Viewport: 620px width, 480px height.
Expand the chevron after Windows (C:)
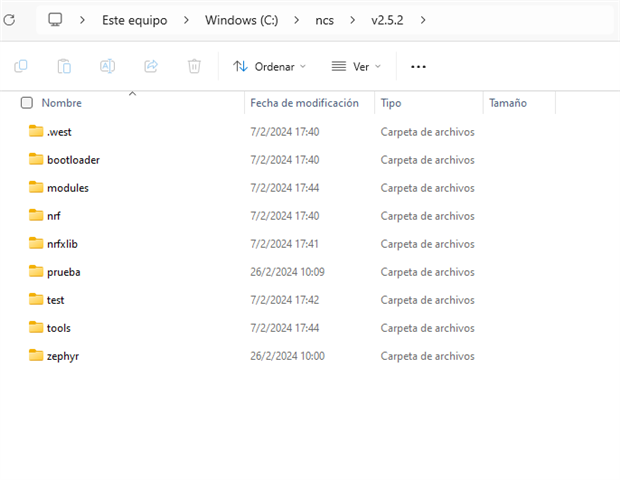coord(297,20)
